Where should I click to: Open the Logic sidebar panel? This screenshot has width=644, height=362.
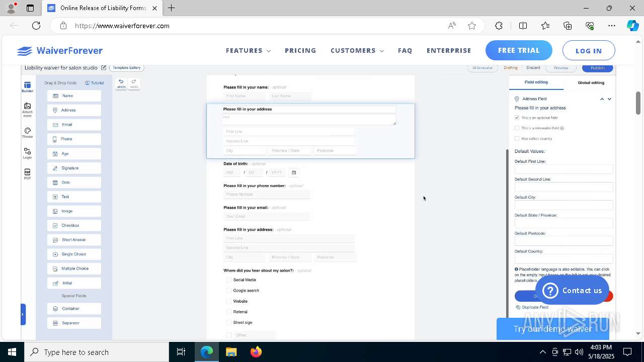click(x=27, y=153)
